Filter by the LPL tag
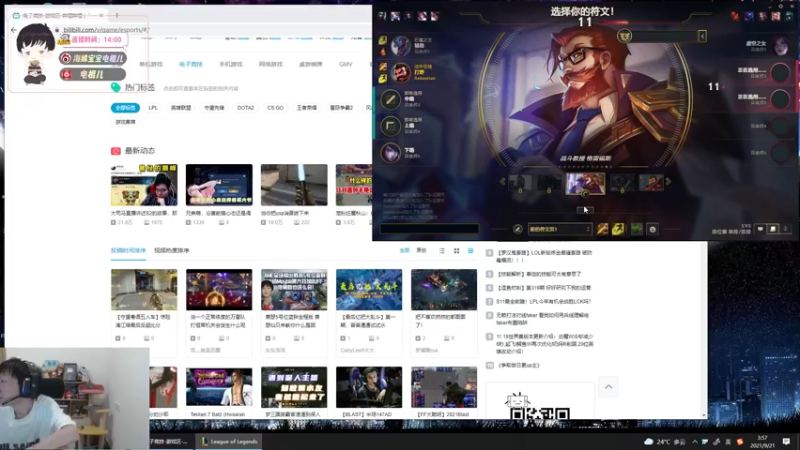The height and width of the screenshot is (450, 800). [153, 108]
